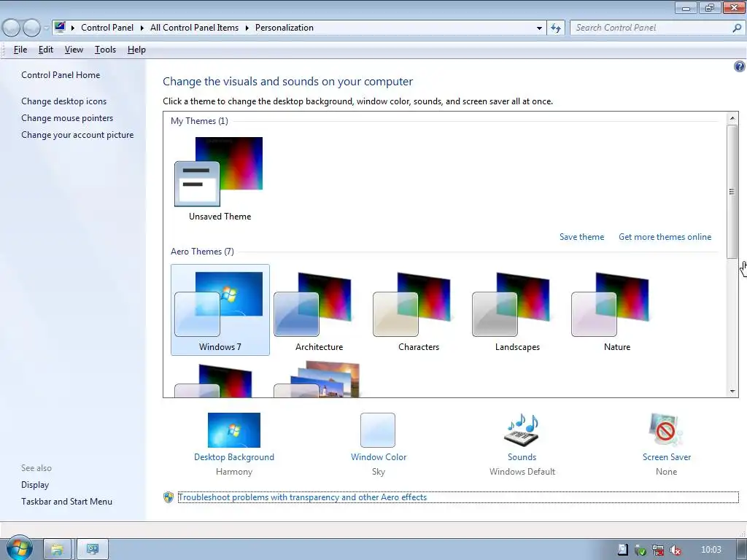Image resolution: width=747 pixels, height=560 pixels.
Task: Go to Control Panel Home
Action: point(61,75)
